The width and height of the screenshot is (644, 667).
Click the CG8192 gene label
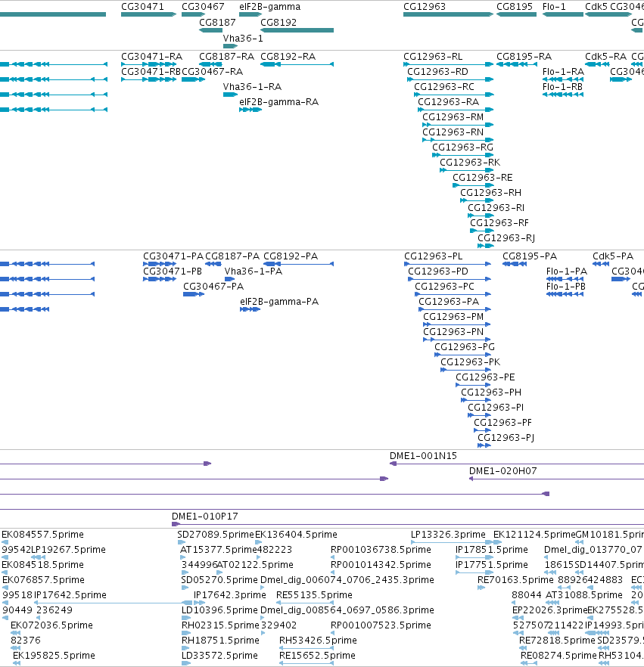278,23
